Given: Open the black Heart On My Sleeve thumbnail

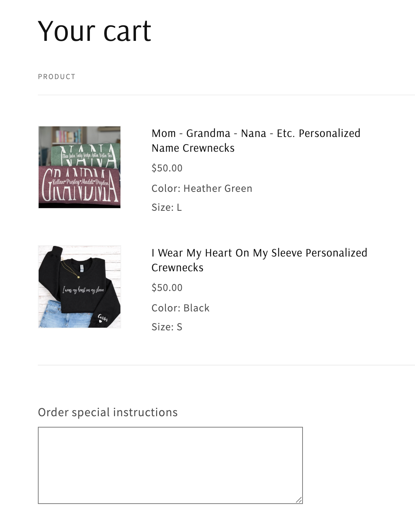Looking at the screenshot, I should (x=80, y=286).
